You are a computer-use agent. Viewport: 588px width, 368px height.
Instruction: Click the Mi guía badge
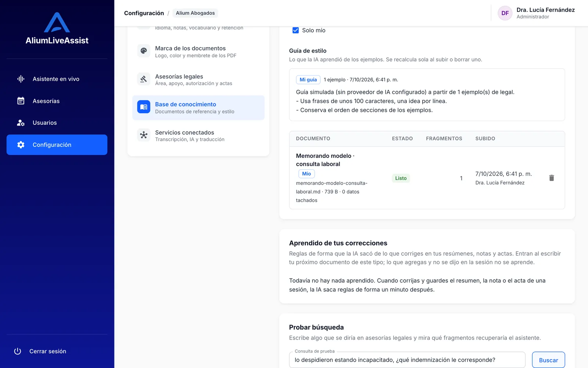[x=308, y=79]
